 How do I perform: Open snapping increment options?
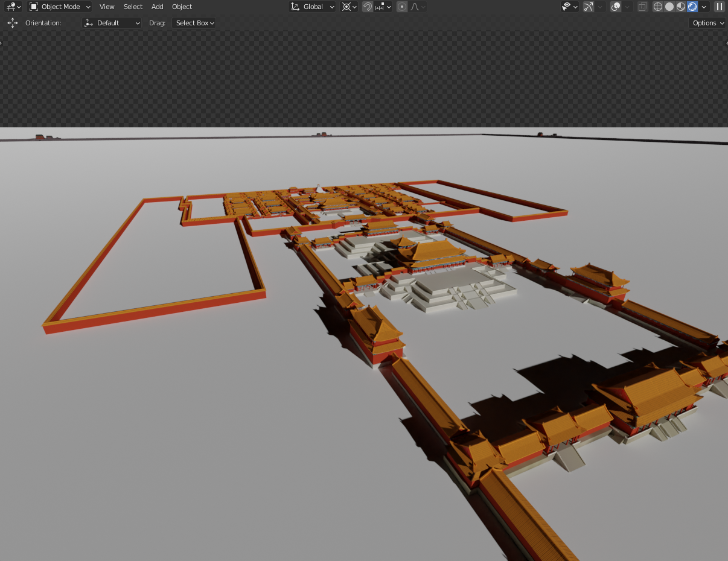point(383,7)
